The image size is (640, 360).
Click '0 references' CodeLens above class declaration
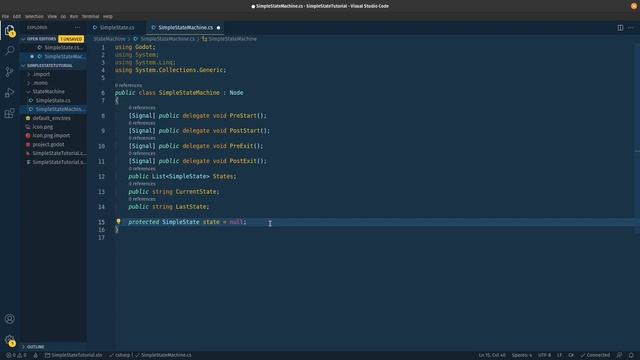click(x=128, y=85)
